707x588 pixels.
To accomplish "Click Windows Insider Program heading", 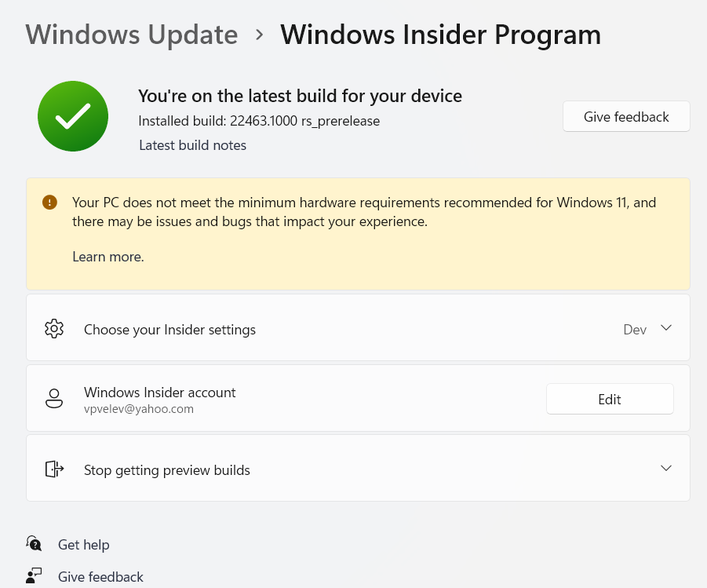I will pyautogui.click(x=440, y=35).
